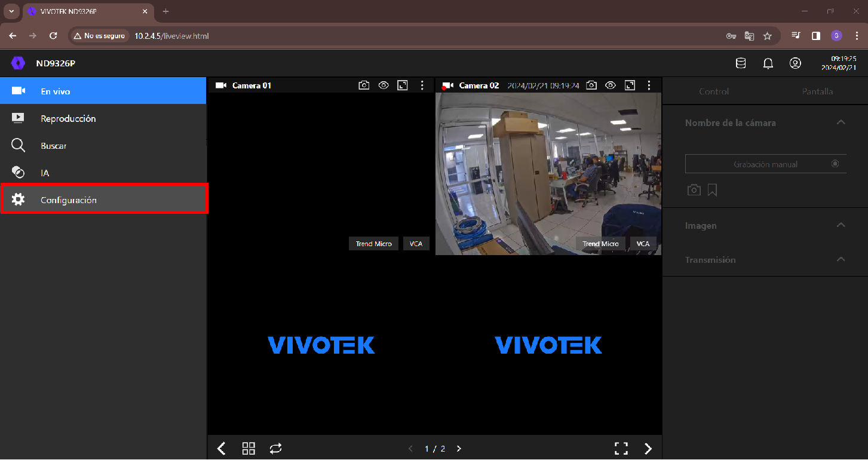
Task: Open the grid layout selector icon
Action: click(x=249, y=449)
